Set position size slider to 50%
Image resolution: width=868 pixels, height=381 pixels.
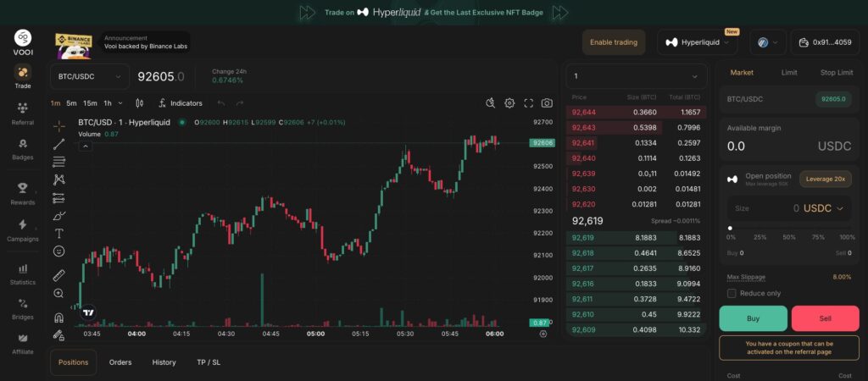[789, 228]
